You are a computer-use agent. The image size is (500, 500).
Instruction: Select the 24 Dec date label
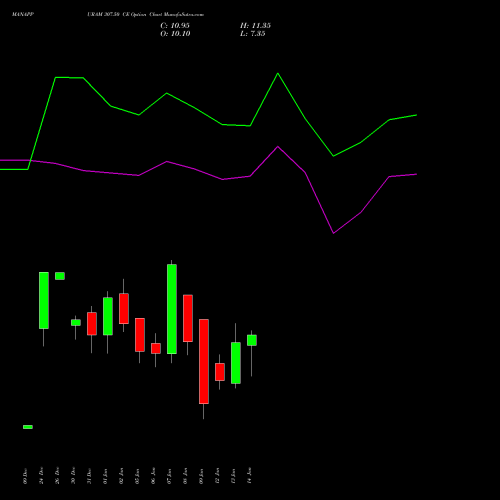pyautogui.click(x=42, y=476)
